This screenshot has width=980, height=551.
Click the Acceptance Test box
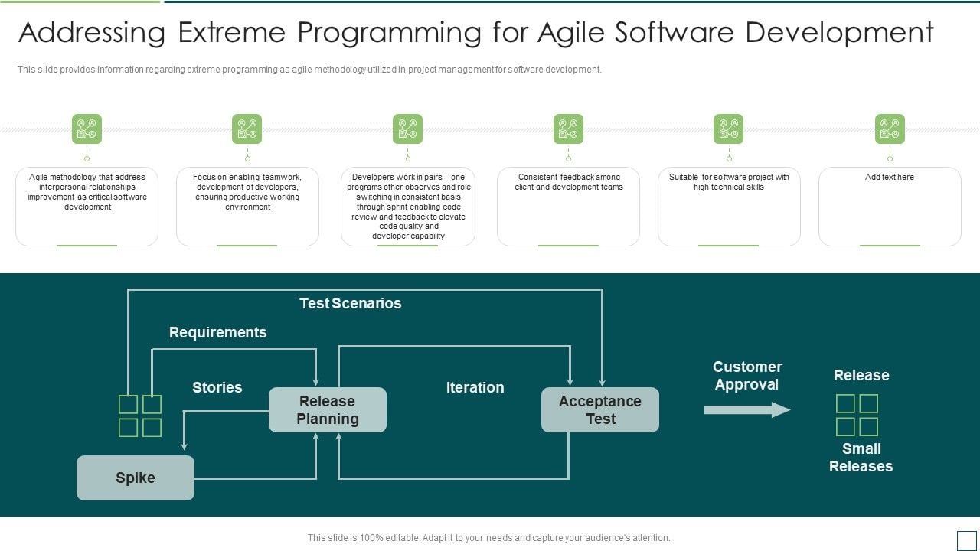(x=600, y=409)
